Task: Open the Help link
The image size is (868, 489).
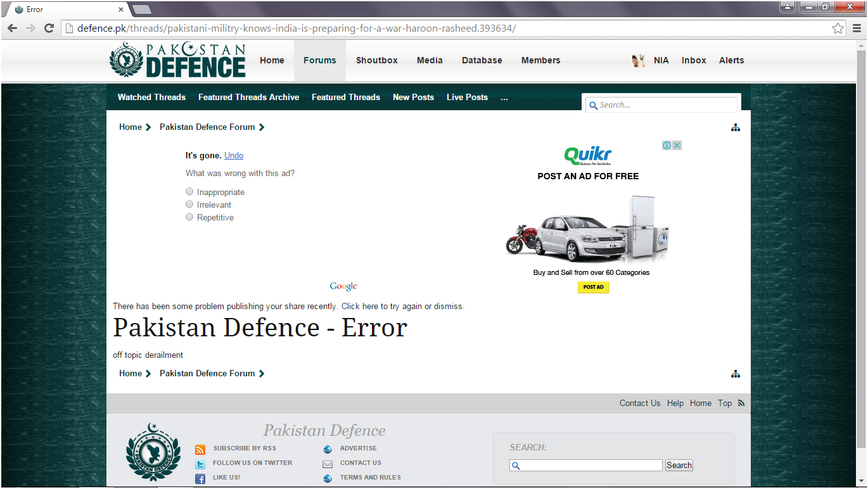Action: coord(675,403)
